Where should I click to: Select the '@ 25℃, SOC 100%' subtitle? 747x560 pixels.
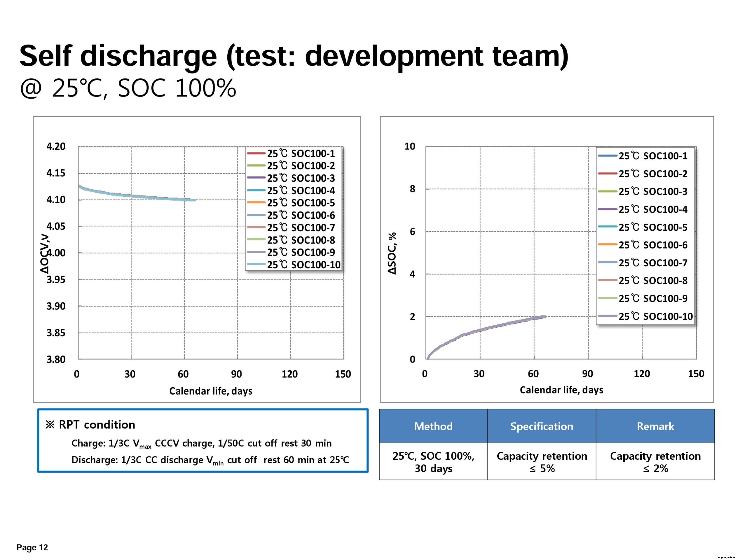point(128,88)
